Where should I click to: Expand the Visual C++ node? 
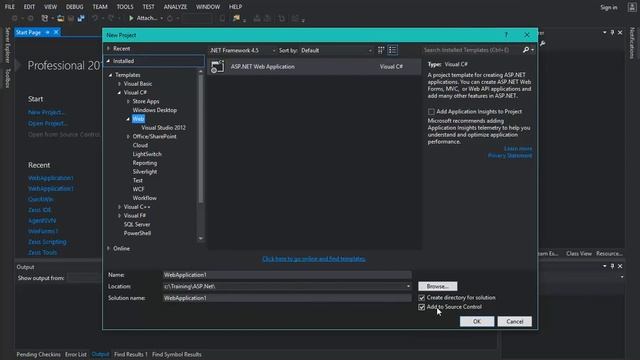(120, 207)
